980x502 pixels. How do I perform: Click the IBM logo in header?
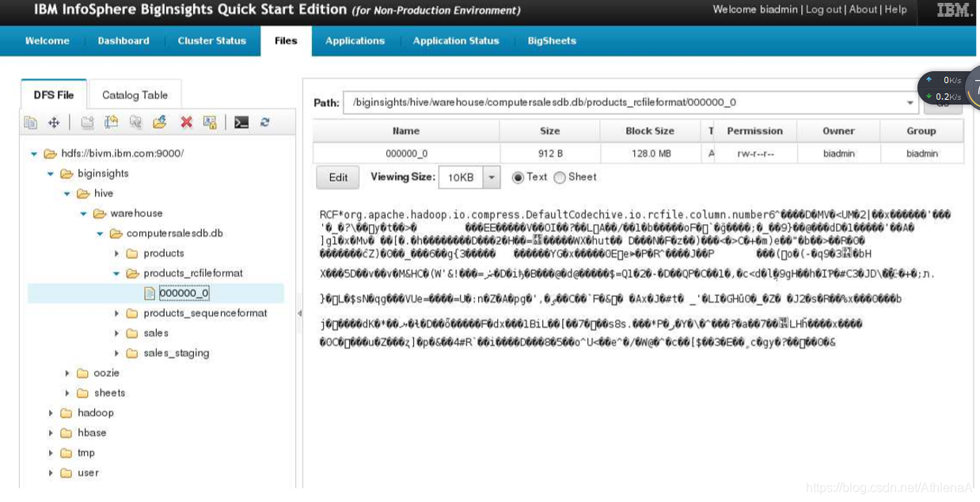[x=955, y=10]
